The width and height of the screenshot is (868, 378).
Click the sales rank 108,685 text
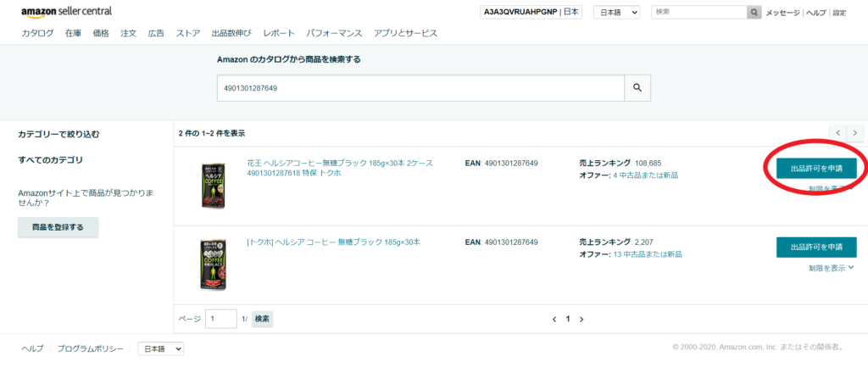click(648, 163)
